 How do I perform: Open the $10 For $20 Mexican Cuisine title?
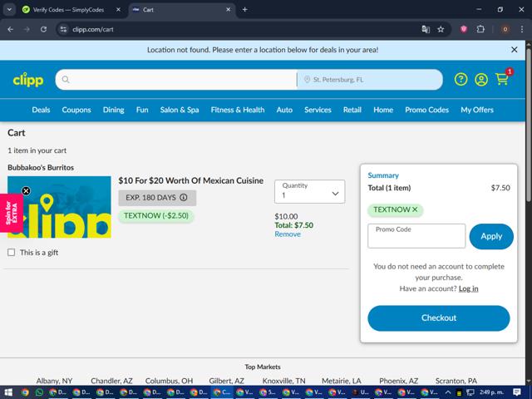point(190,180)
